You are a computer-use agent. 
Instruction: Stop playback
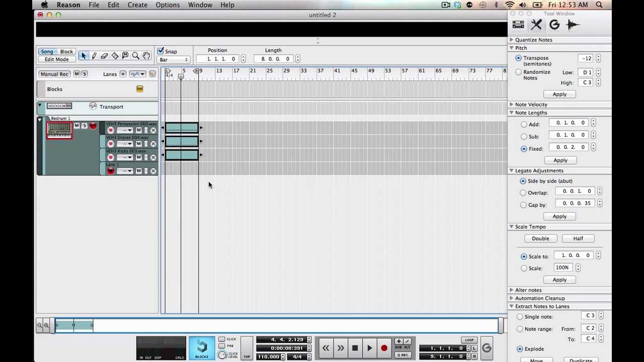tap(355, 348)
